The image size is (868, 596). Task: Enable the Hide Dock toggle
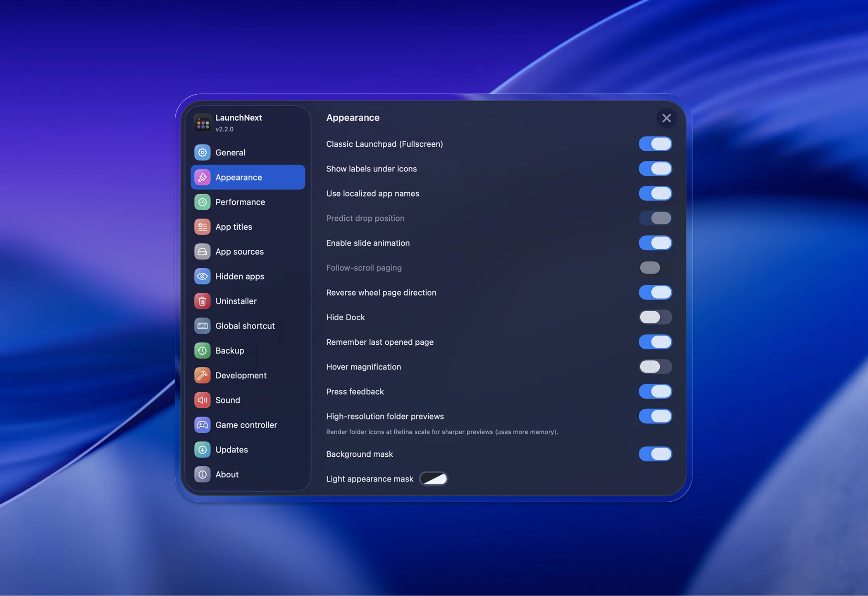pyautogui.click(x=655, y=317)
